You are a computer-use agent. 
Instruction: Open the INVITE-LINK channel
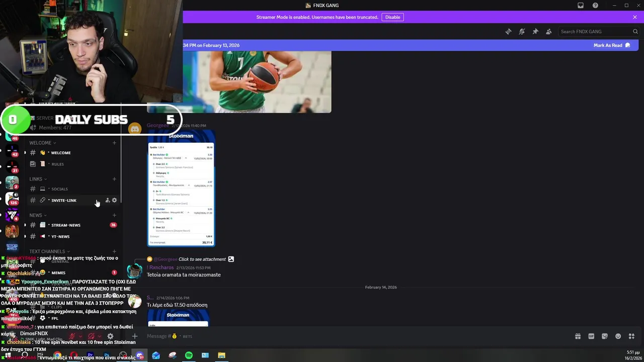(x=72, y=200)
